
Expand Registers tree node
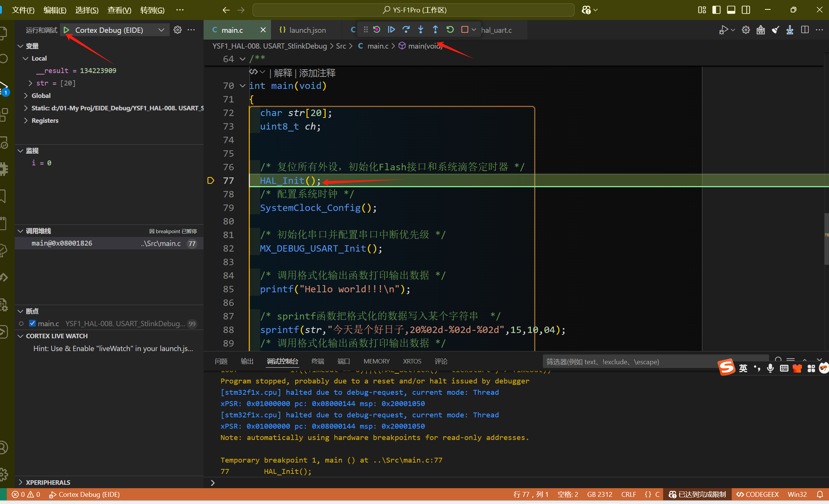[26, 120]
